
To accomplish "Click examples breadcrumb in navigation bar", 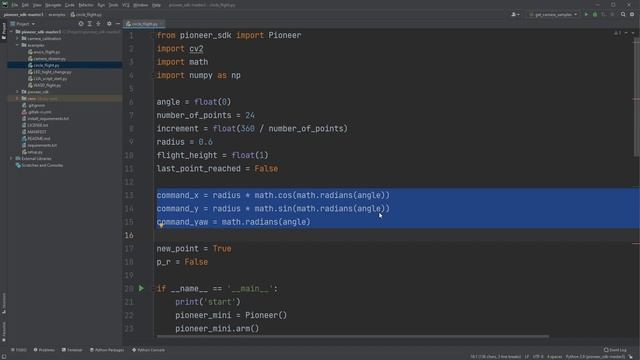I will tap(57, 15).
